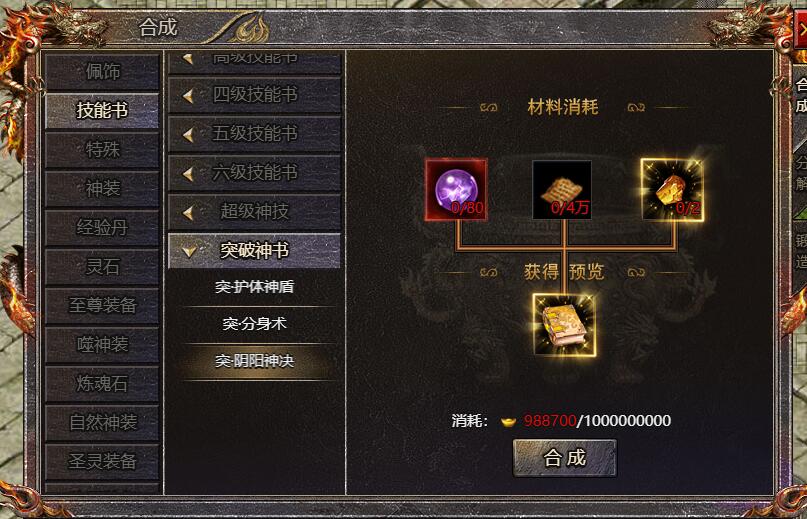Click the golden skill book preview icon
Screen dimensions: 807x519
(564, 325)
